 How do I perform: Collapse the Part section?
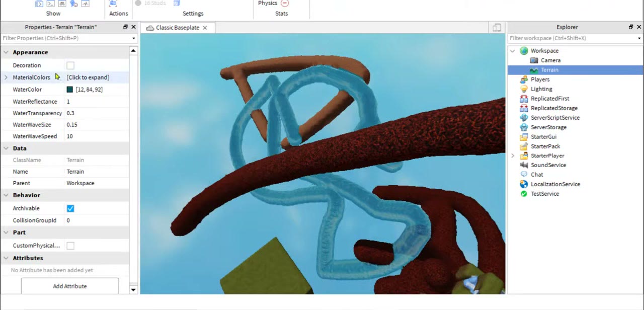point(6,232)
